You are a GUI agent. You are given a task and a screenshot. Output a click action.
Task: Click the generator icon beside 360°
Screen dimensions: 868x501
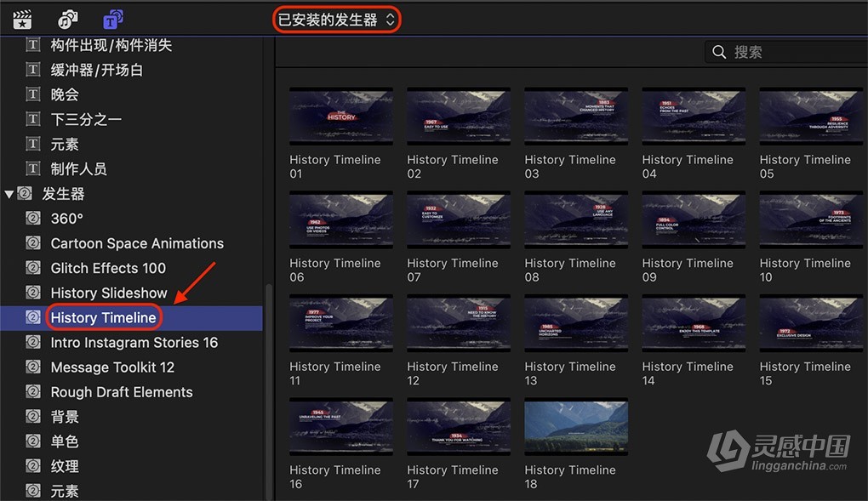33,218
